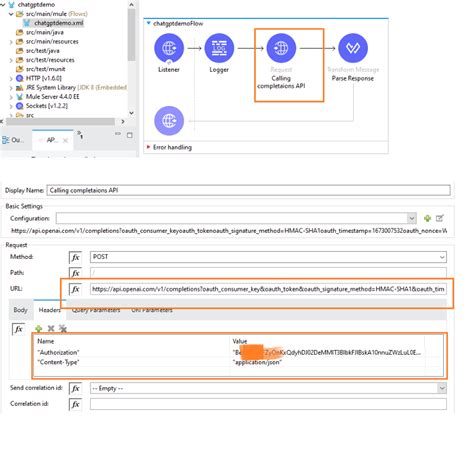Edit the configuration with pencil icon
This screenshot has height=462, width=474.
pos(440,218)
